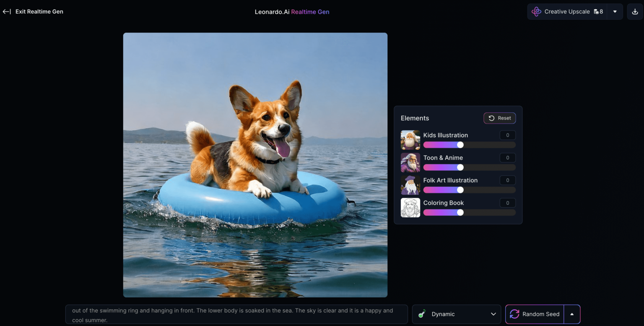Click the Dynamic style potion icon
This screenshot has height=326, width=644.
(422, 314)
